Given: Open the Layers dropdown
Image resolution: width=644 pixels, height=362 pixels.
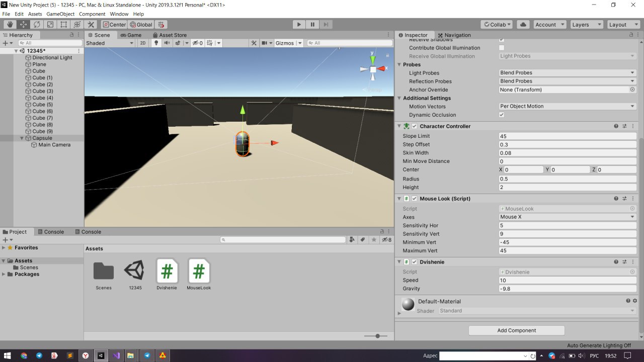Looking at the screenshot, I should click(586, 24).
